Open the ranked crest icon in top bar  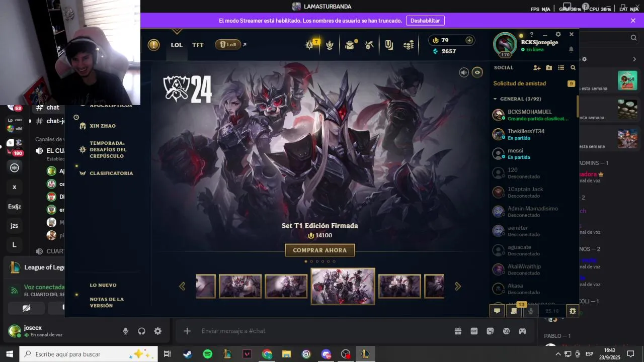[x=330, y=45]
